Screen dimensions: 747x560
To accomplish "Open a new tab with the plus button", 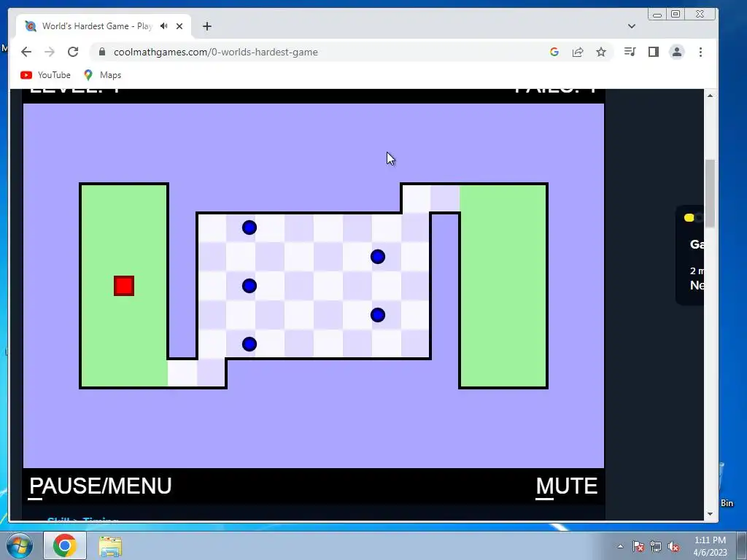I will pyautogui.click(x=206, y=26).
